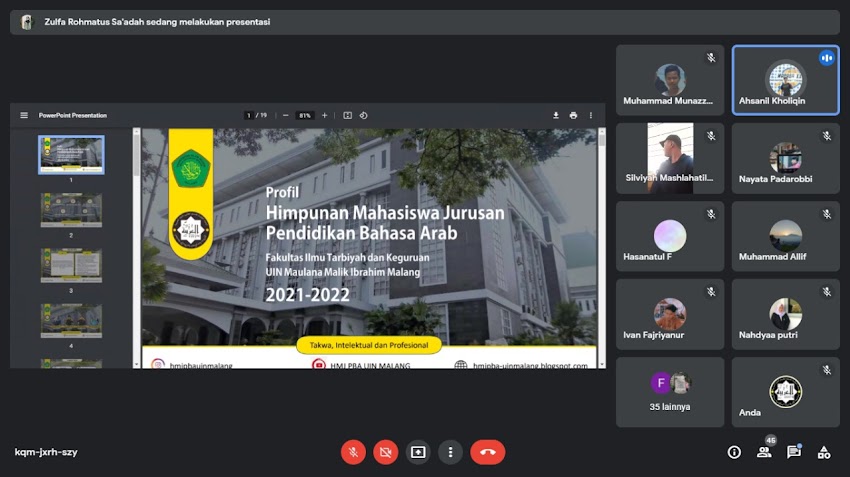Click the meeting code kqm-jxrh-szy
This screenshot has width=850, height=477.
point(46,452)
